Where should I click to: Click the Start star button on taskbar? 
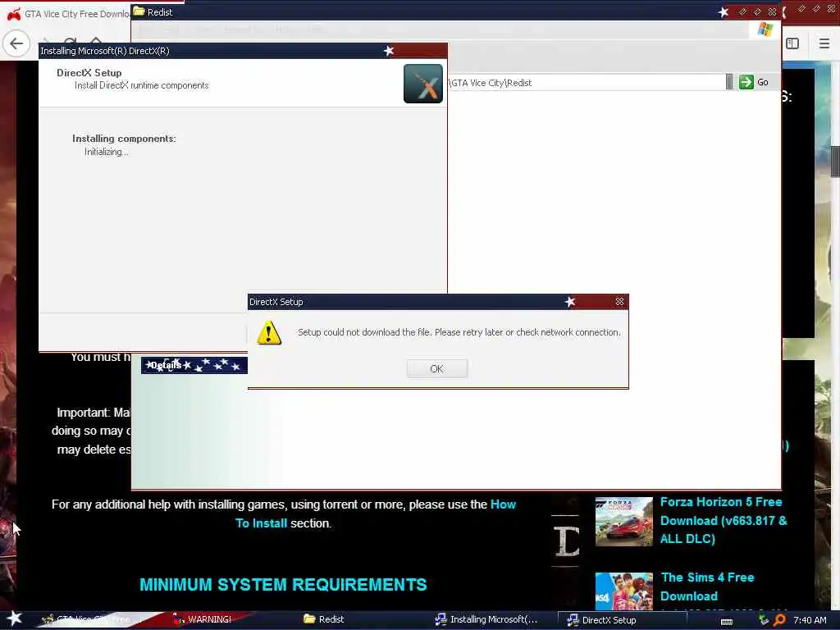pos(14,619)
